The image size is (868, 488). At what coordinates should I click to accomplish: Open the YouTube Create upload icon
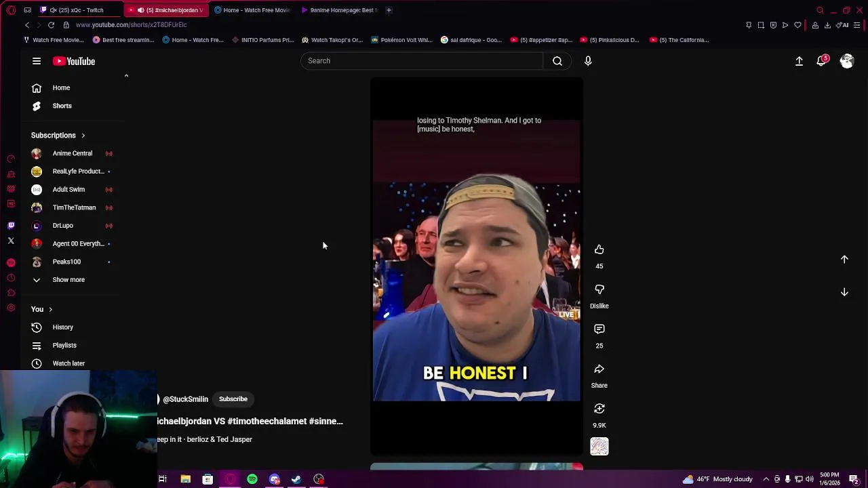pos(799,61)
